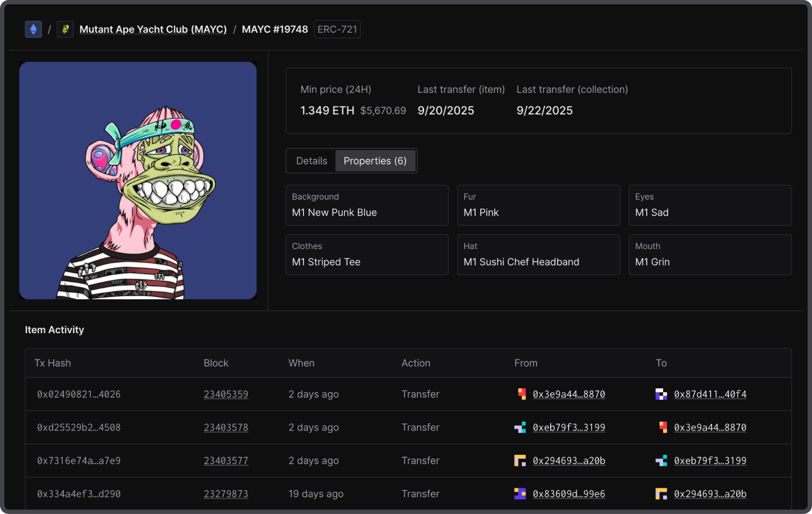Open From address 0x83609d…99e6
Screen dimensions: 812x514
click(x=569, y=494)
